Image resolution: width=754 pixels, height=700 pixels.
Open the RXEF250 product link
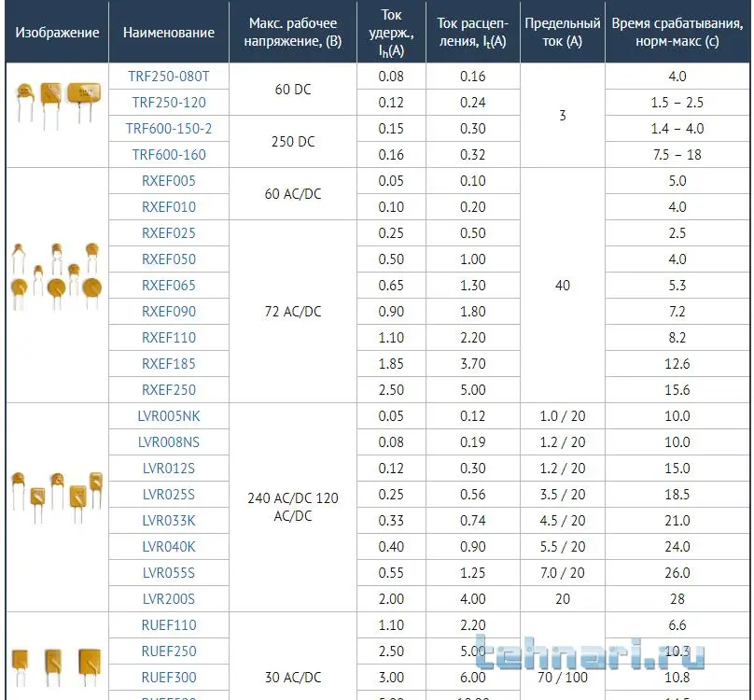click(x=169, y=390)
